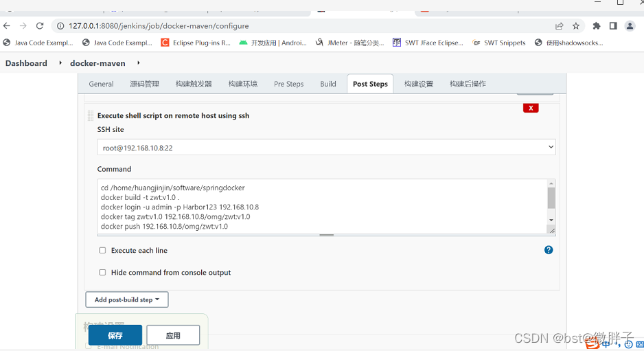Bookmark this page with star icon
Viewport: 644px width, 351px height.
(576, 26)
